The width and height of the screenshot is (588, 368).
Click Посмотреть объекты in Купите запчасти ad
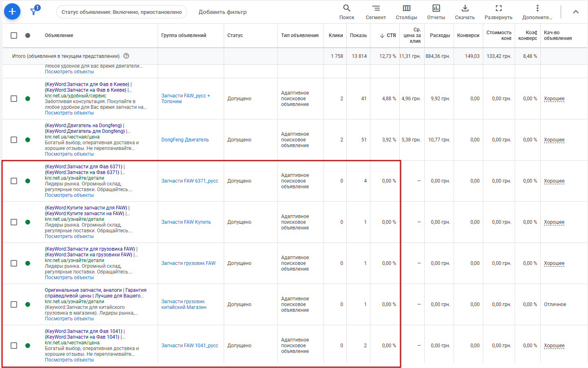click(69, 236)
